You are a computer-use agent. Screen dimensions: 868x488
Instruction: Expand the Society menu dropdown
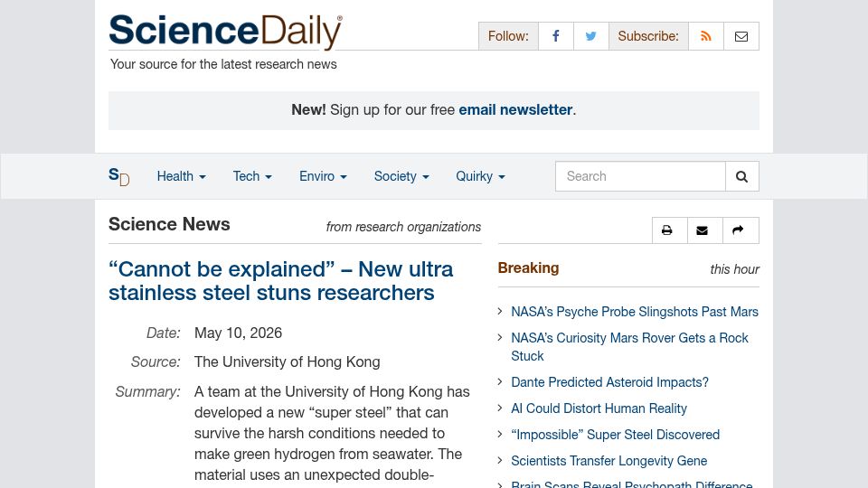click(401, 176)
